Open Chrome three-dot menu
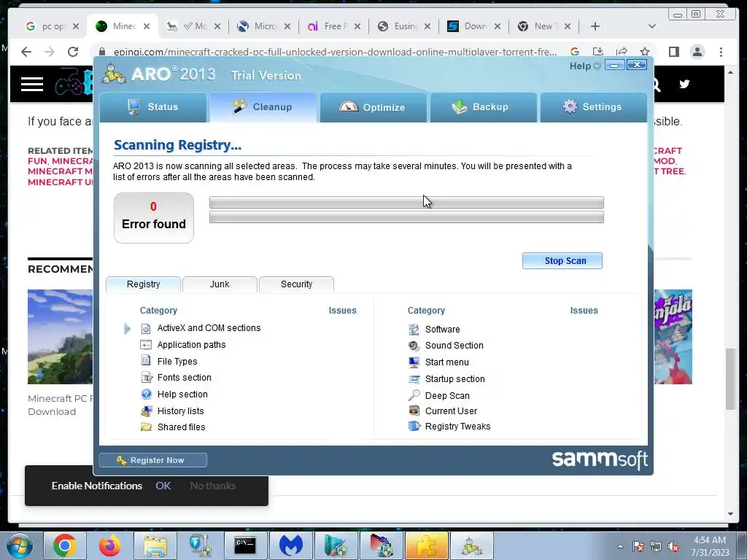The width and height of the screenshot is (747, 560). click(x=721, y=52)
